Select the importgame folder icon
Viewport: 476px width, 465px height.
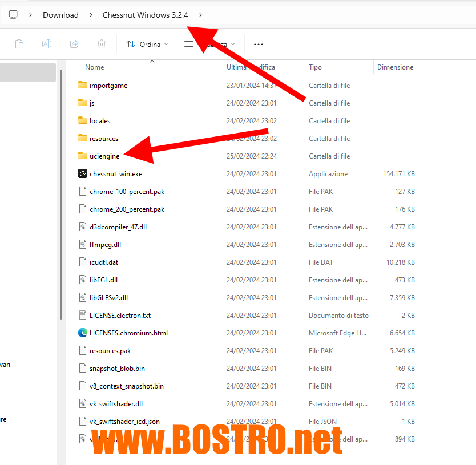coord(83,85)
